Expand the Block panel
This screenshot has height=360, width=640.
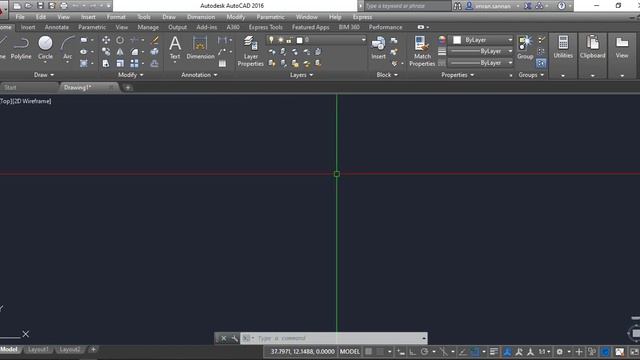coord(387,75)
